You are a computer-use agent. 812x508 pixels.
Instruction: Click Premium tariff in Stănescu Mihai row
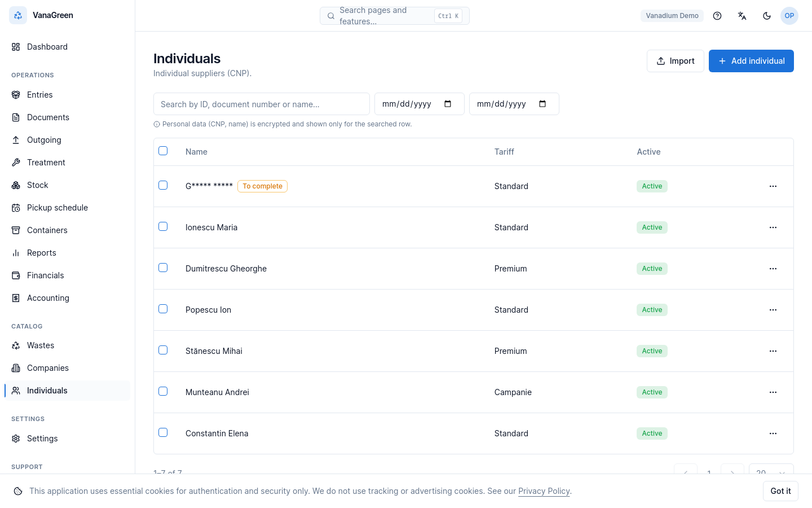pos(511,351)
